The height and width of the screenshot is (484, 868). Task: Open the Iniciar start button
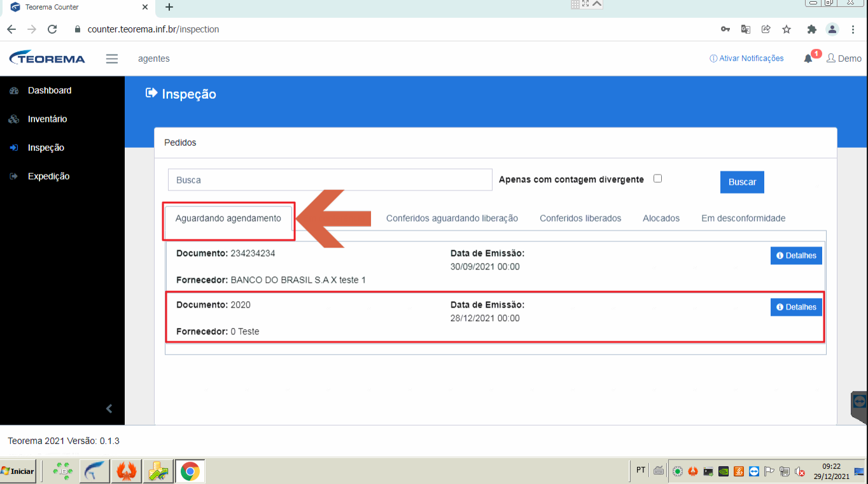click(18, 471)
